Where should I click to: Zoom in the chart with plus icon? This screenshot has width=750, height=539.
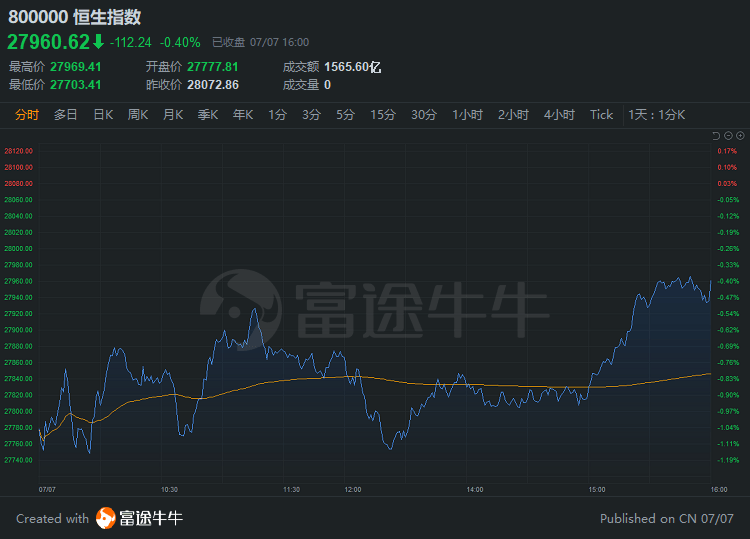[741, 135]
